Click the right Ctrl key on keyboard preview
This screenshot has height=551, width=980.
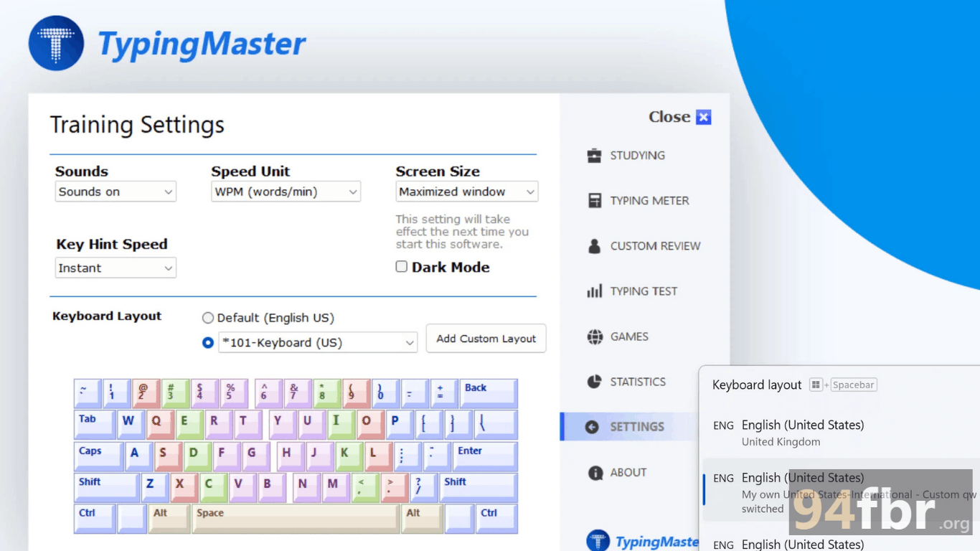pos(498,519)
